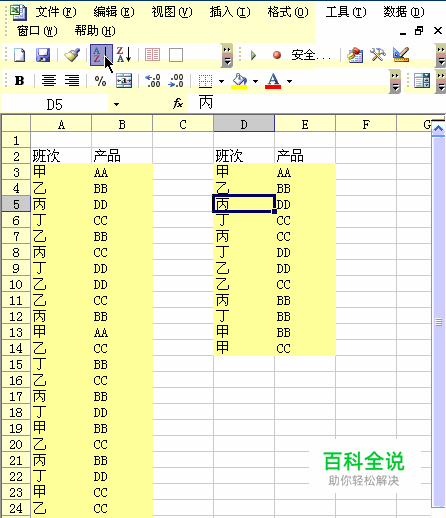The image size is (446, 518).
Task: Toggle bold formatting
Action: 19,81
